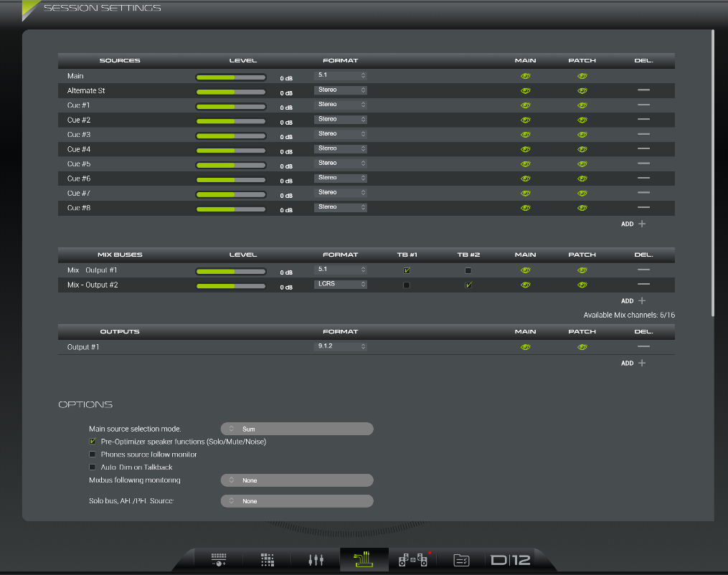The height and width of the screenshot is (575, 728).
Task: Open the mixer faders icon
Action: point(316,560)
